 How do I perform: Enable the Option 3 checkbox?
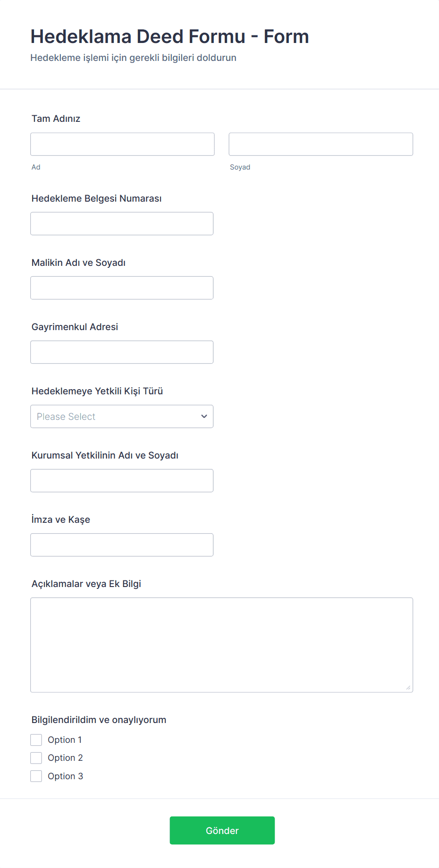(36, 776)
